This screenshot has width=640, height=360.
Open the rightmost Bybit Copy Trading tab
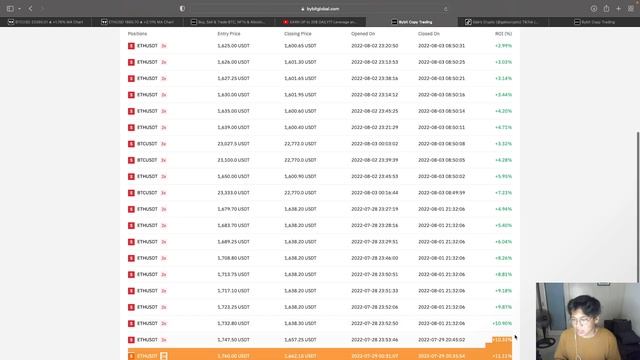(x=594, y=22)
